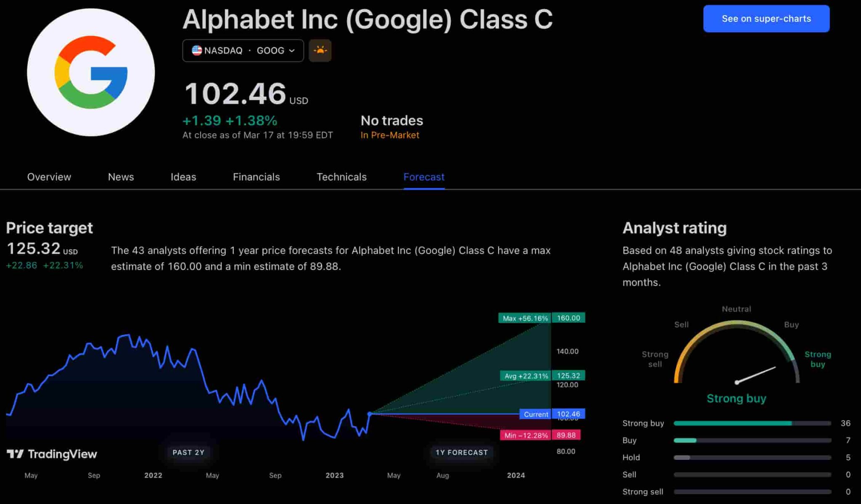Click the PAST 2Y badge
The width and height of the screenshot is (861, 504).
click(188, 452)
